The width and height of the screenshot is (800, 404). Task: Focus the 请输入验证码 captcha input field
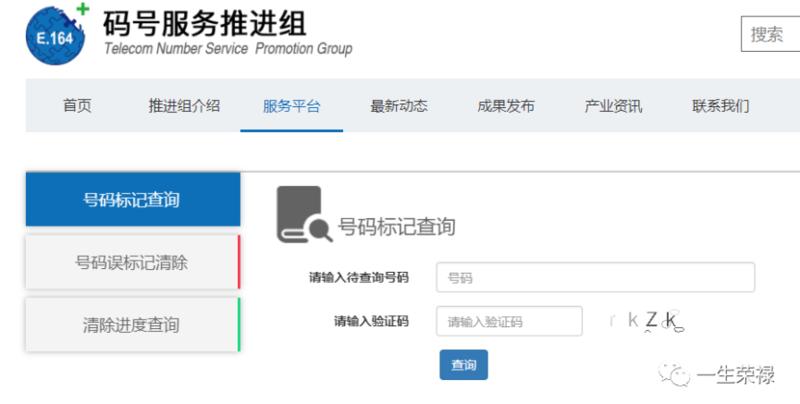click(x=509, y=321)
